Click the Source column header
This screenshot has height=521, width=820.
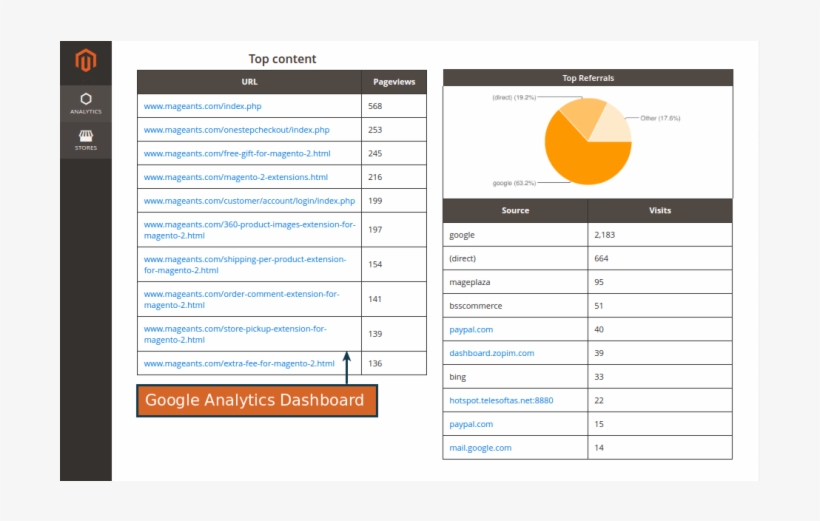[515, 210]
